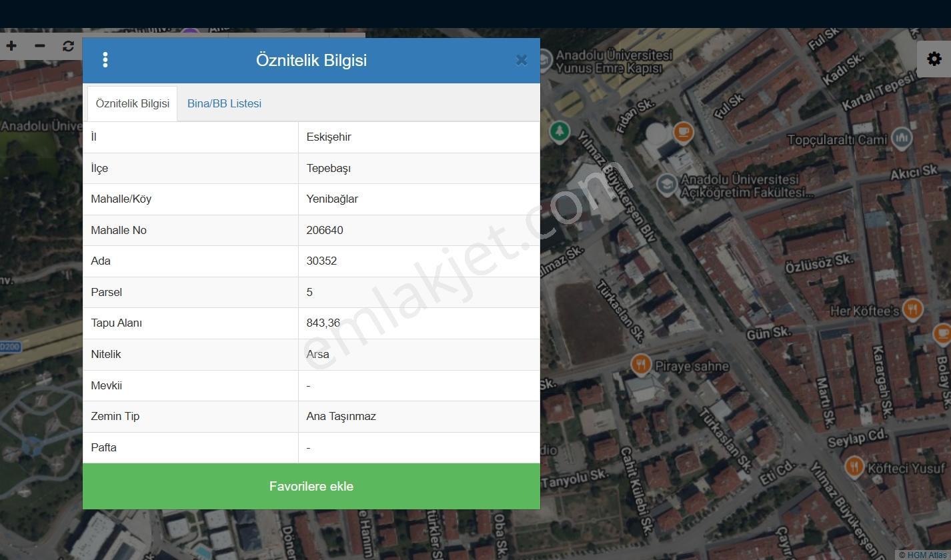The width and height of the screenshot is (951, 560).
Task: Click the Favorilere ekle button
Action: [311, 487]
